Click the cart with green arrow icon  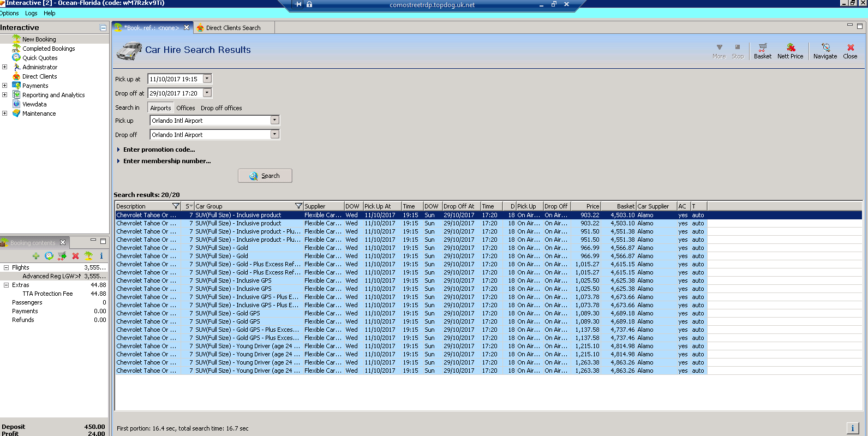click(62, 256)
